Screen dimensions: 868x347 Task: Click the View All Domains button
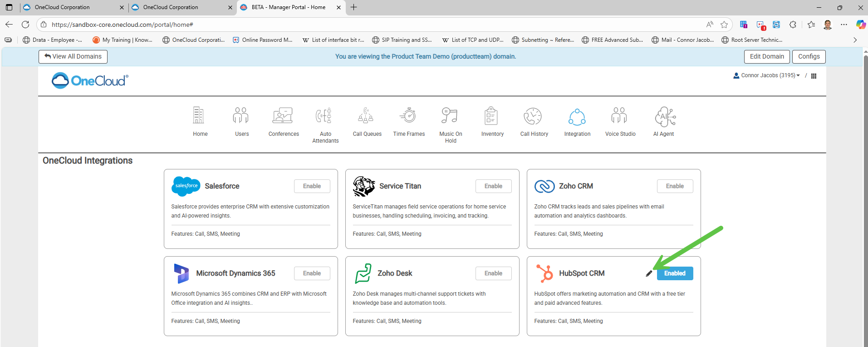(73, 56)
